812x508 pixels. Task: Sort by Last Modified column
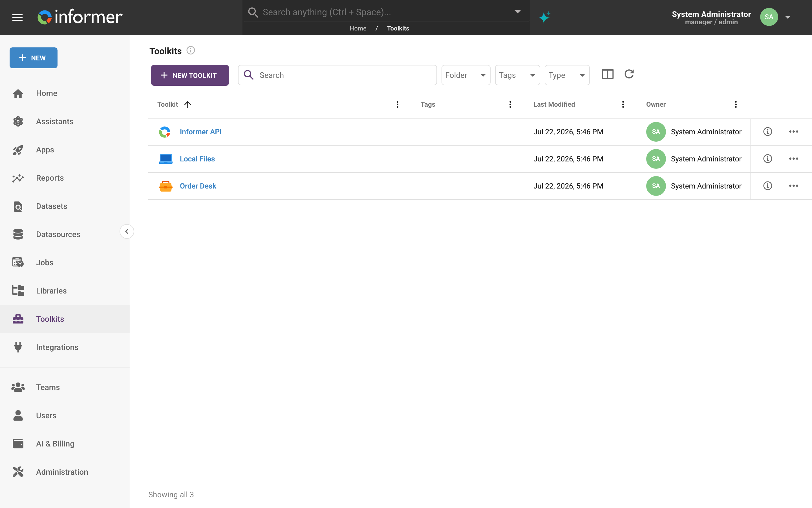[554, 104]
